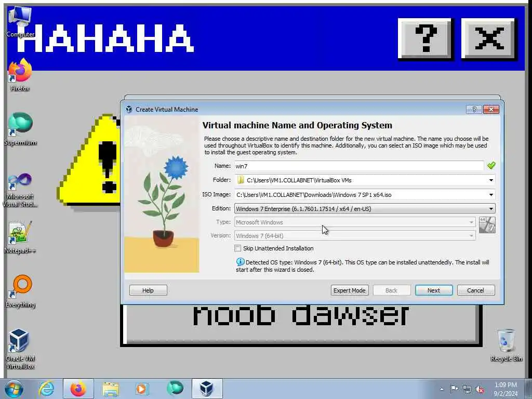The image size is (532, 399).
Task: Open the Windows Start menu
Action: pyautogui.click(x=14, y=389)
